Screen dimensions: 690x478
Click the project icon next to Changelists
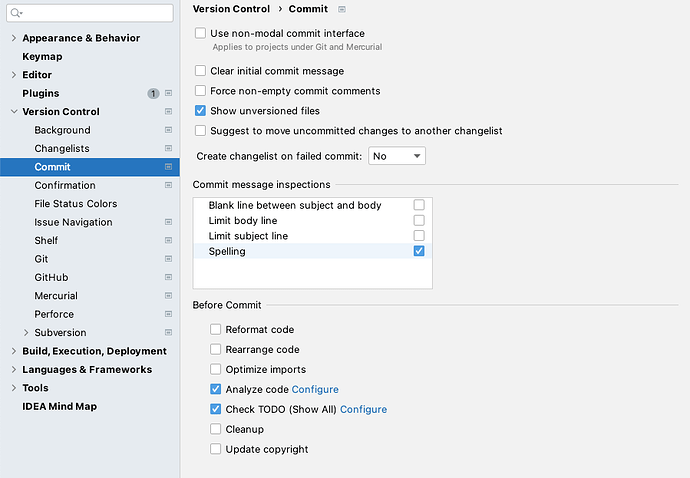168,148
